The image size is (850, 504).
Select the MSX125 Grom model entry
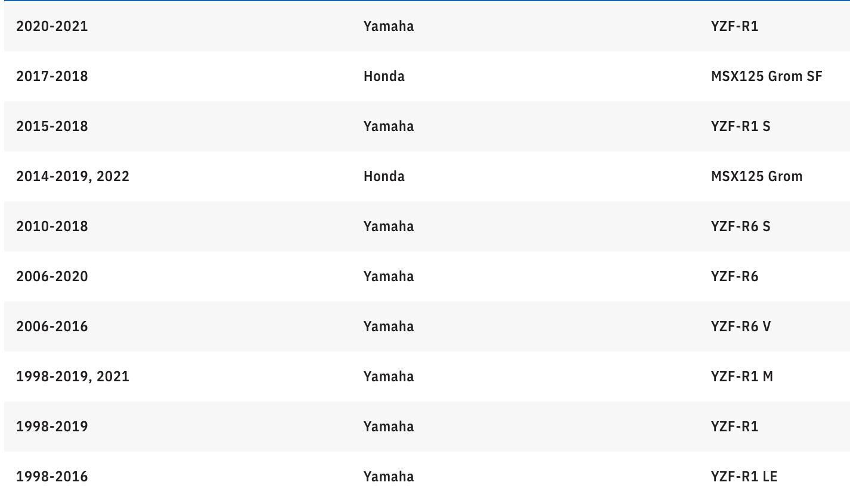756,176
